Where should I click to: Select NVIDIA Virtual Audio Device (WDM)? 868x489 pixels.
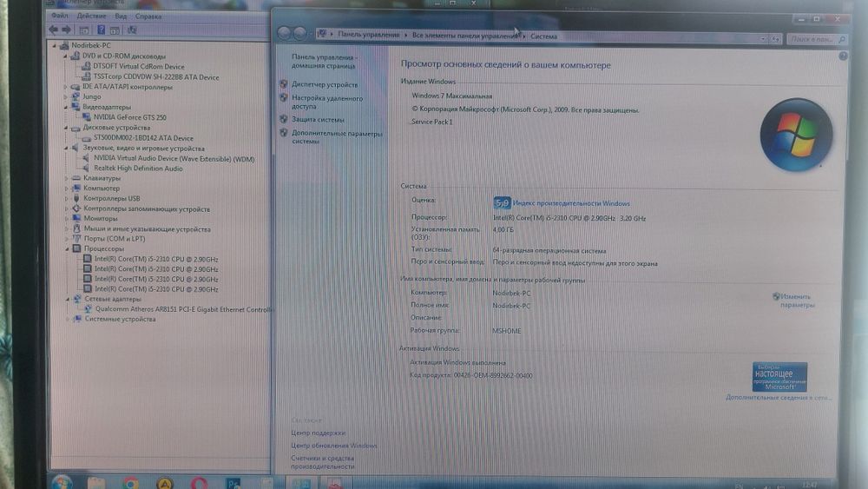point(174,158)
